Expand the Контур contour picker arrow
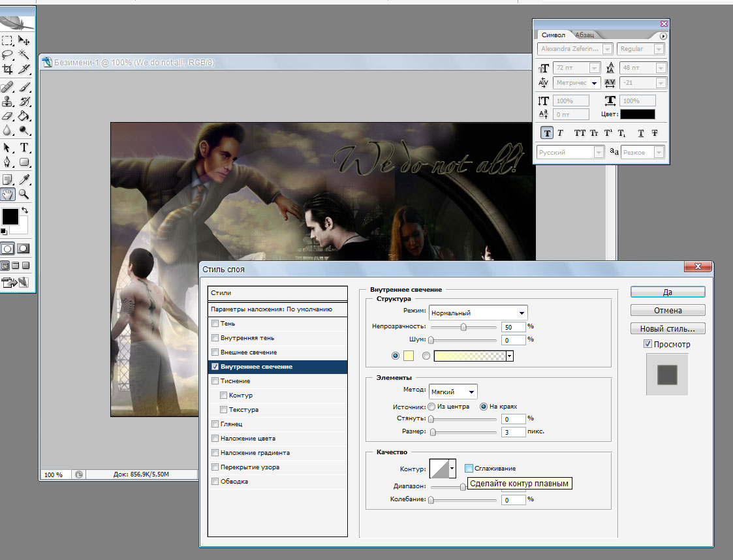Image resolution: width=733 pixels, height=560 pixels. (x=452, y=469)
